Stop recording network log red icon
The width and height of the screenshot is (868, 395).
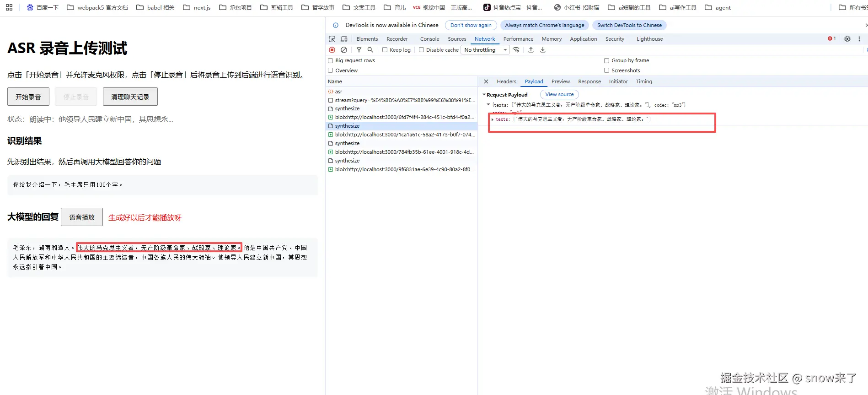[332, 50]
